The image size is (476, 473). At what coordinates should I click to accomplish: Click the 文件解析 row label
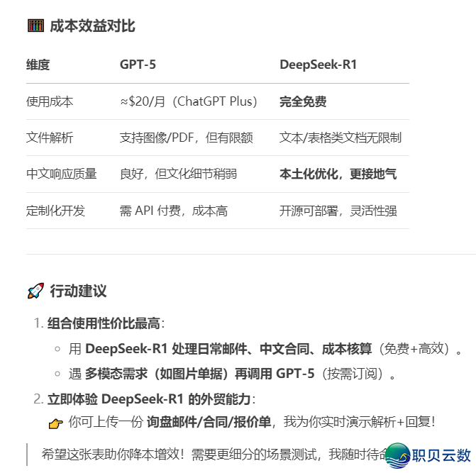pos(50,138)
